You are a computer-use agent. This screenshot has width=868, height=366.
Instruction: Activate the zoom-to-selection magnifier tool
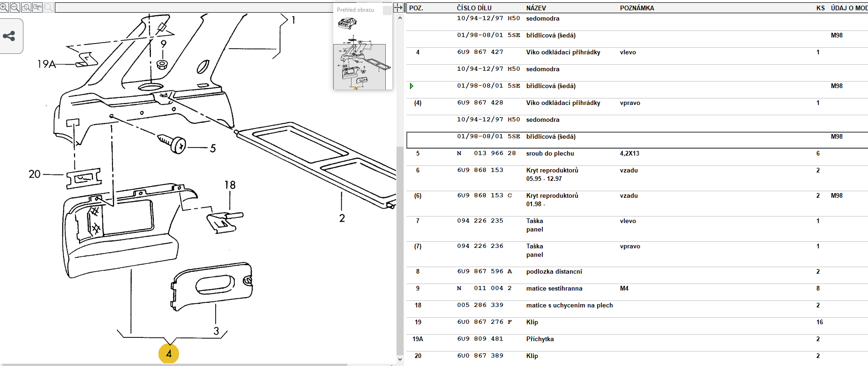click(x=26, y=7)
